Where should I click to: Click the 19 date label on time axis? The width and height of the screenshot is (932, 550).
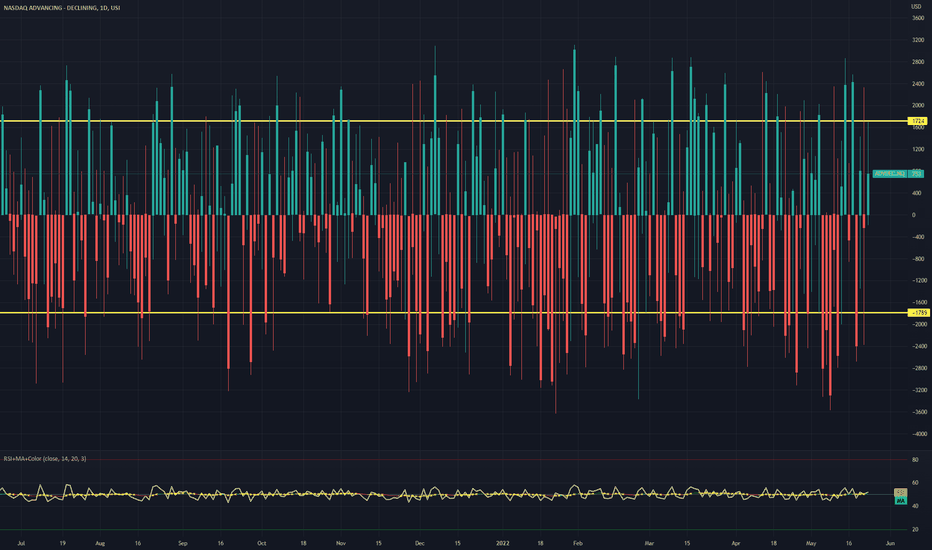[62, 543]
